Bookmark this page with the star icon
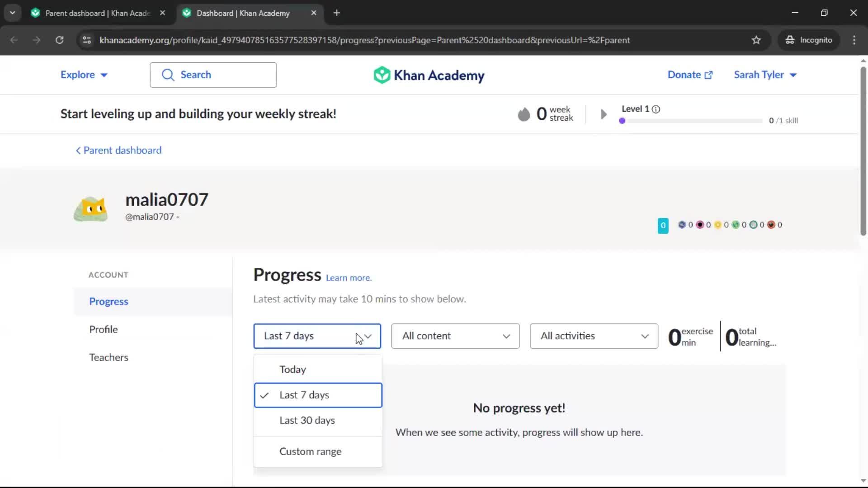Image resolution: width=868 pixels, height=488 pixels. coord(756,40)
